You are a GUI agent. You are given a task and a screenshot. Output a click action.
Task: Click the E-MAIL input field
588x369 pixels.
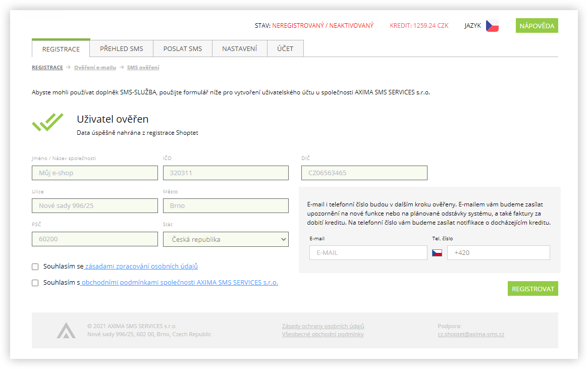368,253
